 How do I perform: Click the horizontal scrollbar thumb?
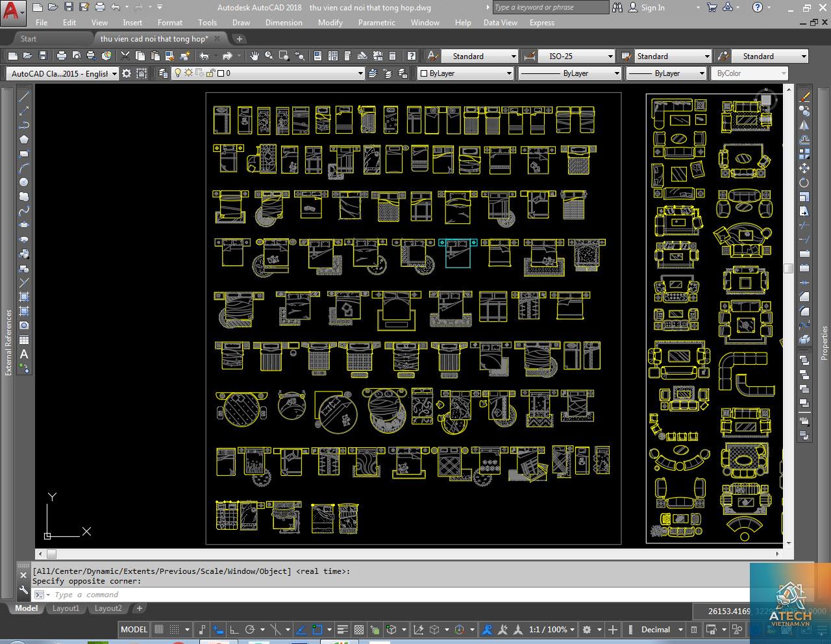[x=51, y=554]
